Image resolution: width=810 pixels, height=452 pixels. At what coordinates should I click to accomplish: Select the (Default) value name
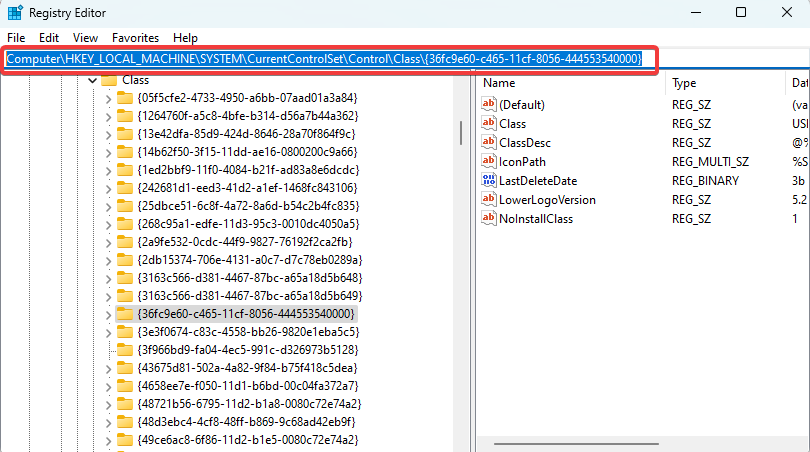(x=522, y=105)
